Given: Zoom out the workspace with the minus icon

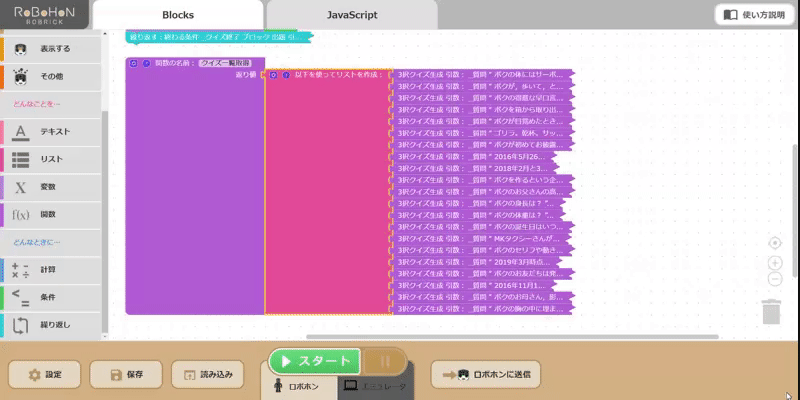Looking at the screenshot, I should [x=774, y=280].
